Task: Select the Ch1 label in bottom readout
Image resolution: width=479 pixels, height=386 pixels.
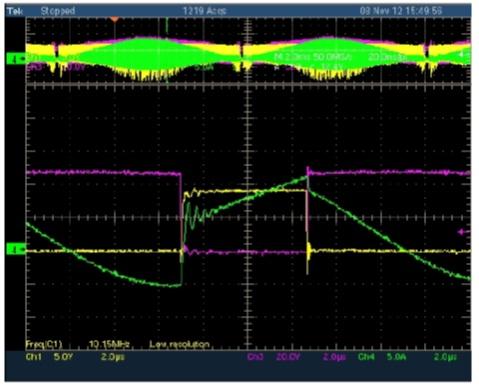Action: click(34, 357)
